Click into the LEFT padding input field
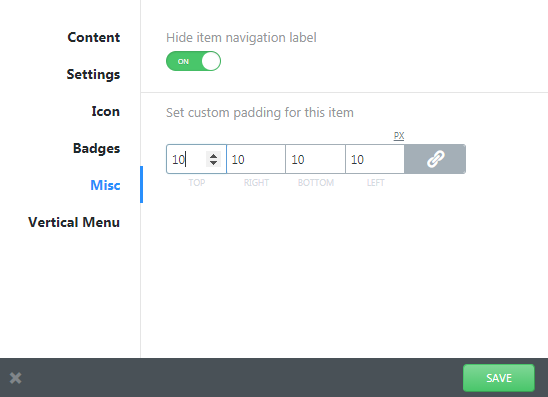Screen dimensions: 548x397 375,159
